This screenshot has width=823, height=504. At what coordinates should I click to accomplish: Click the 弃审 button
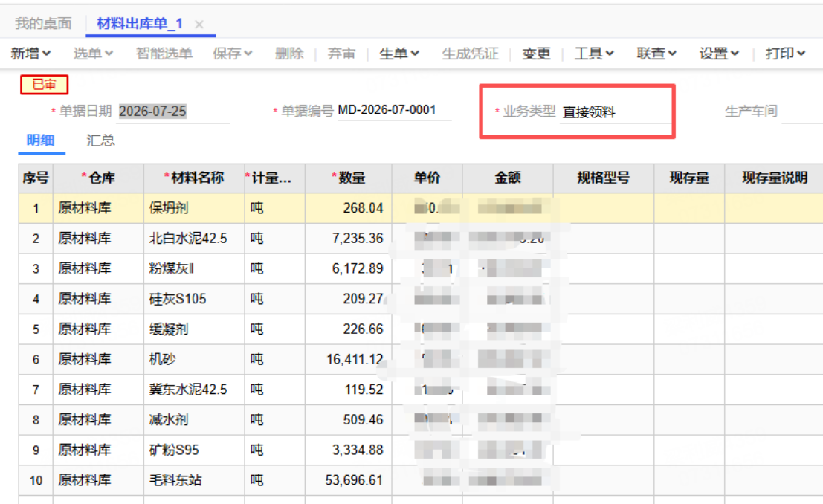point(342,54)
